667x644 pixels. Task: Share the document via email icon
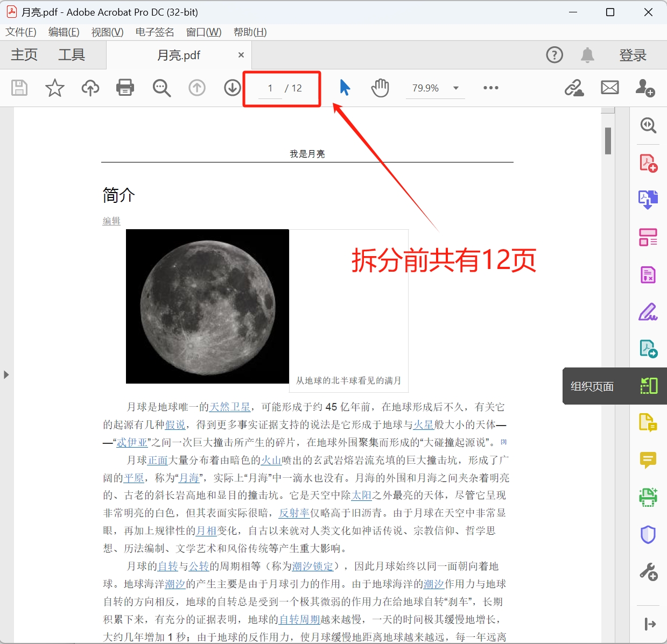(609, 88)
